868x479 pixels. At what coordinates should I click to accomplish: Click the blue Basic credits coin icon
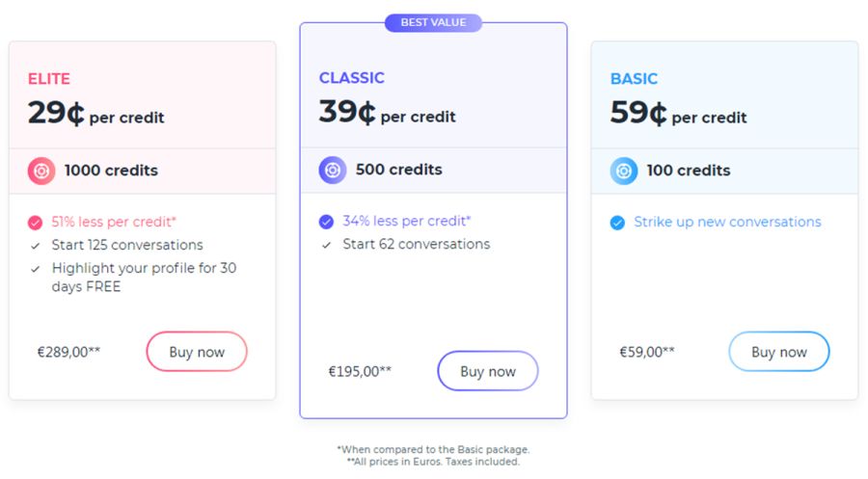[624, 171]
